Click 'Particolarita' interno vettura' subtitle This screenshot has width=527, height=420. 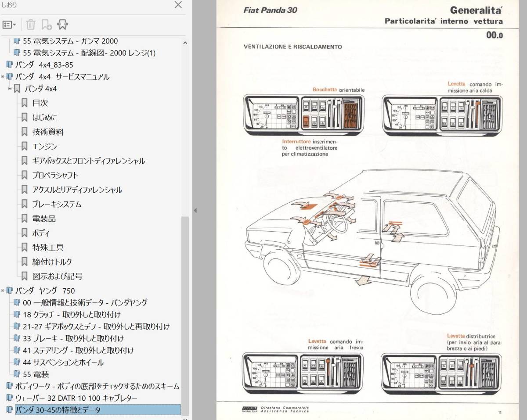pyautogui.click(x=444, y=21)
